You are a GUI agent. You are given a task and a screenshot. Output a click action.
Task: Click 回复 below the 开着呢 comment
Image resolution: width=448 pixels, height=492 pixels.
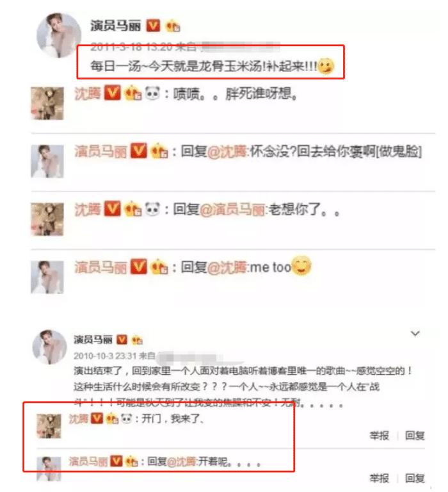click(x=415, y=478)
